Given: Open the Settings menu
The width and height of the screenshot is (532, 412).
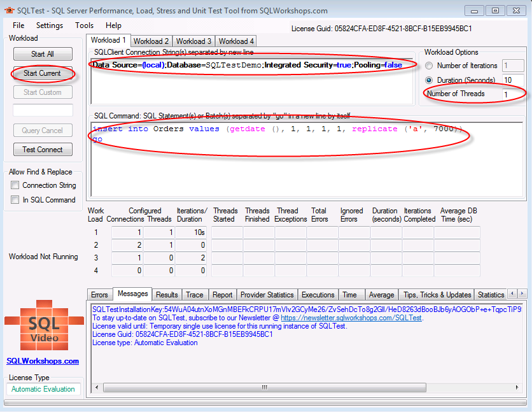Looking at the screenshot, I should point(50,25).
